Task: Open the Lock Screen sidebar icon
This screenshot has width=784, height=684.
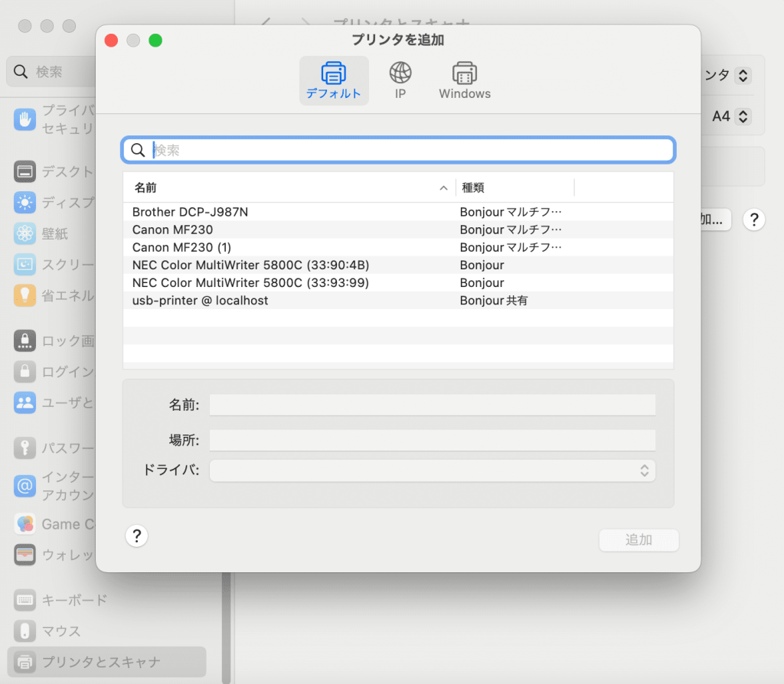Action: [25, 340]
